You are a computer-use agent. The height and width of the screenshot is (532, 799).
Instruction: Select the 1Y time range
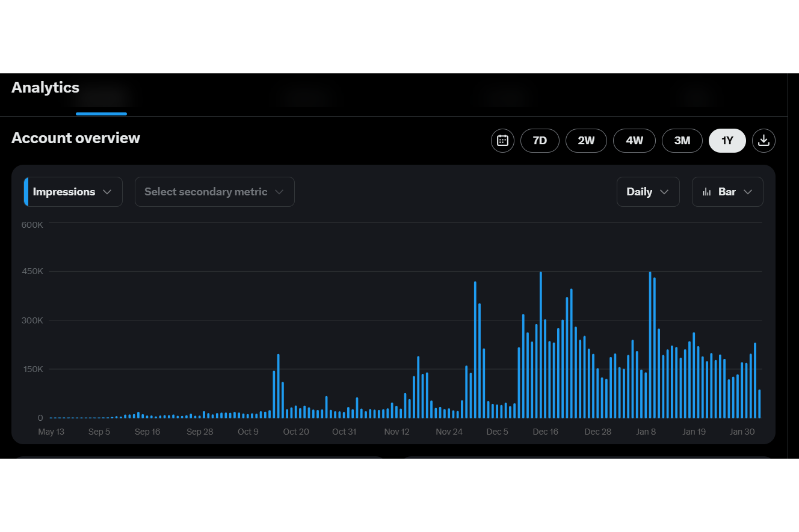point(727,141)
